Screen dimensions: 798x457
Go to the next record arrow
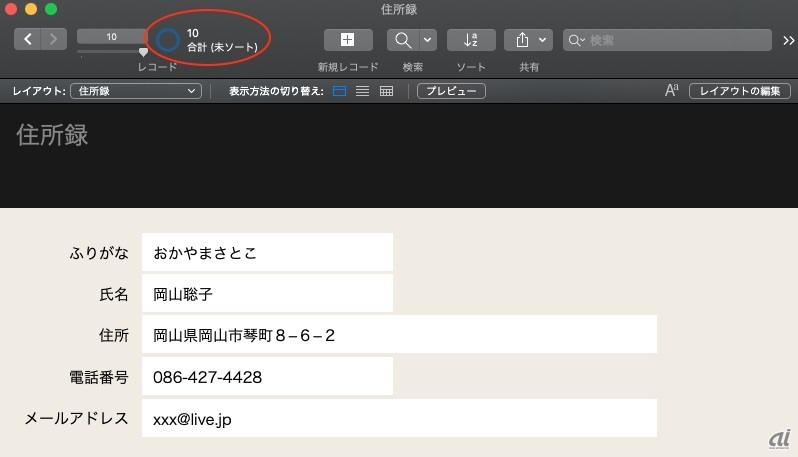coord(54,39)
